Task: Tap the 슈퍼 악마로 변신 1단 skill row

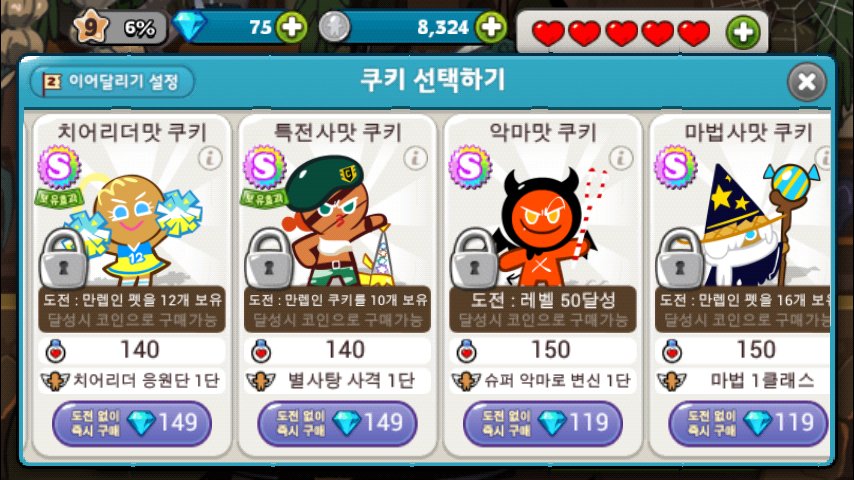Action: tap(542, 381)
